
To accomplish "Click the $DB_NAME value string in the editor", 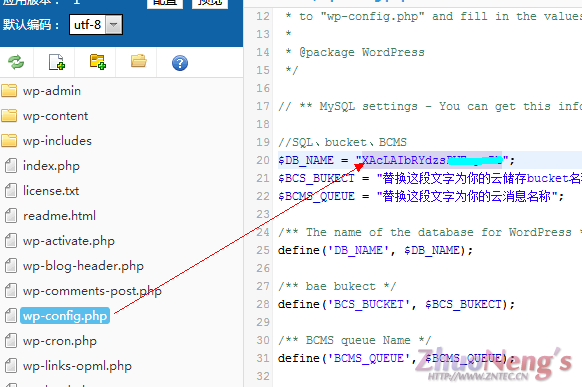I will [x=432, y=160].
